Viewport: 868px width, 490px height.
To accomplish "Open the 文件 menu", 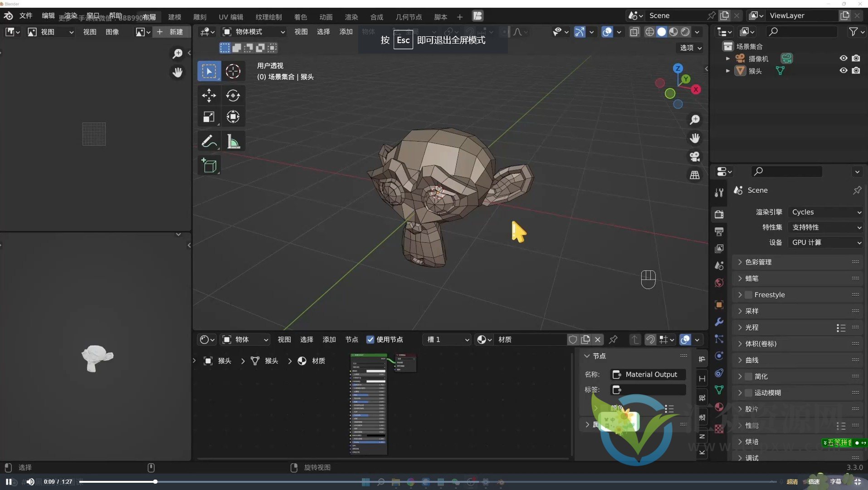I will point(26,15).
